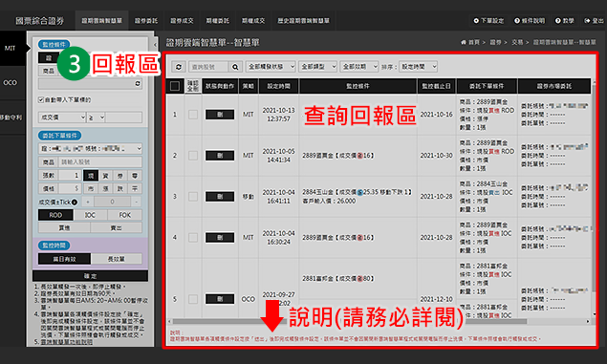
Task: Select the FOK order type
Action: [x=124, y=215]
